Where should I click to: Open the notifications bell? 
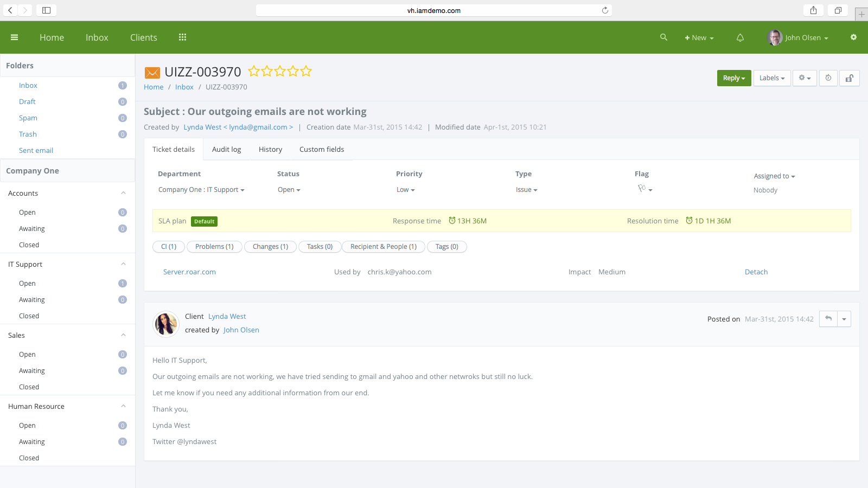click(x=740, y=38)
